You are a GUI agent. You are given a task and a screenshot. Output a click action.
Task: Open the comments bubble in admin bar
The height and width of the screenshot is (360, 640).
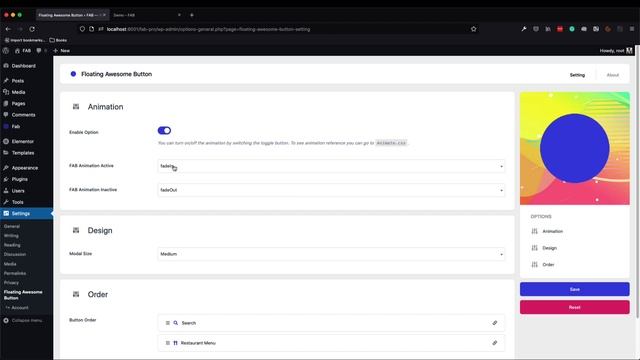[x=39, y=51]
